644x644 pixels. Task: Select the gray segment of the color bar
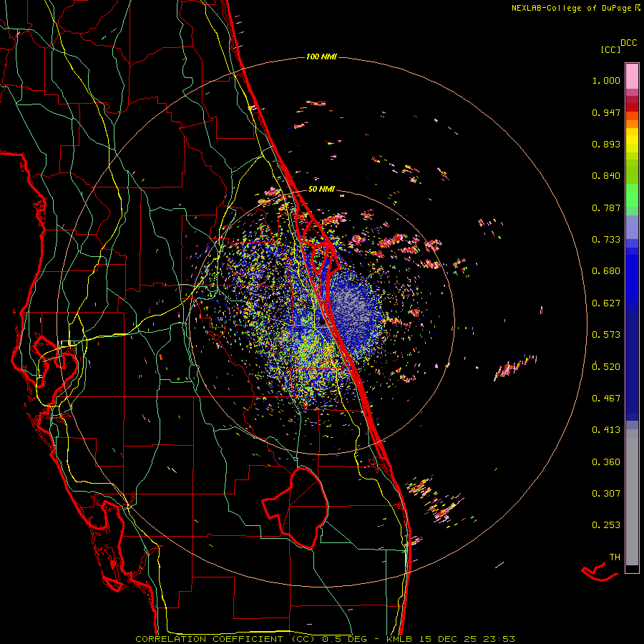pyautogui.click(x=632, y=497)
